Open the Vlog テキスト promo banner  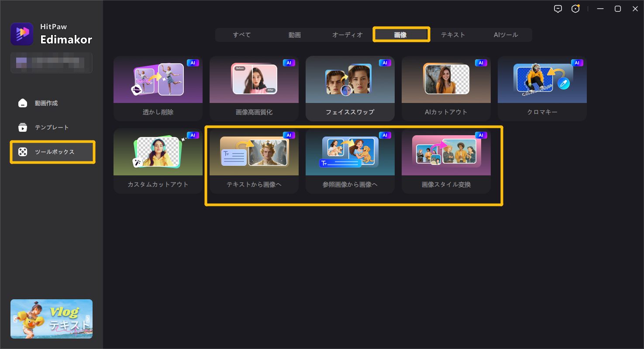point(51,318)
